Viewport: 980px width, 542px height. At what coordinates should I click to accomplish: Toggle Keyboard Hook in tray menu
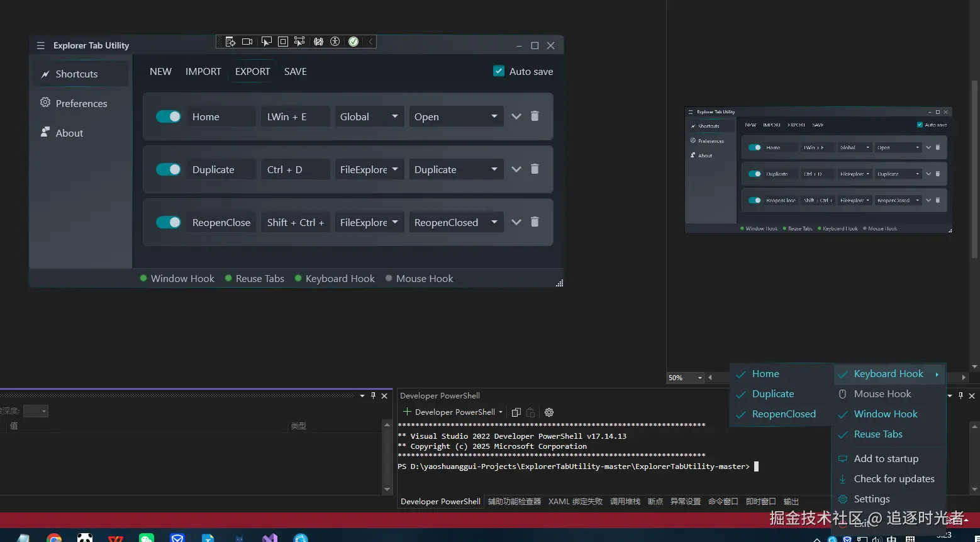(x=889, y=374)
